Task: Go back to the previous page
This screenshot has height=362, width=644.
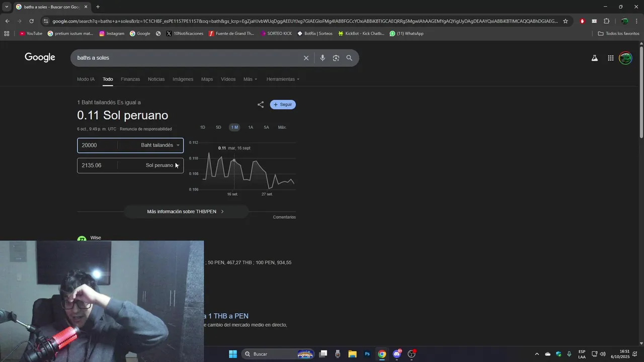Action: tap(7, 21)
